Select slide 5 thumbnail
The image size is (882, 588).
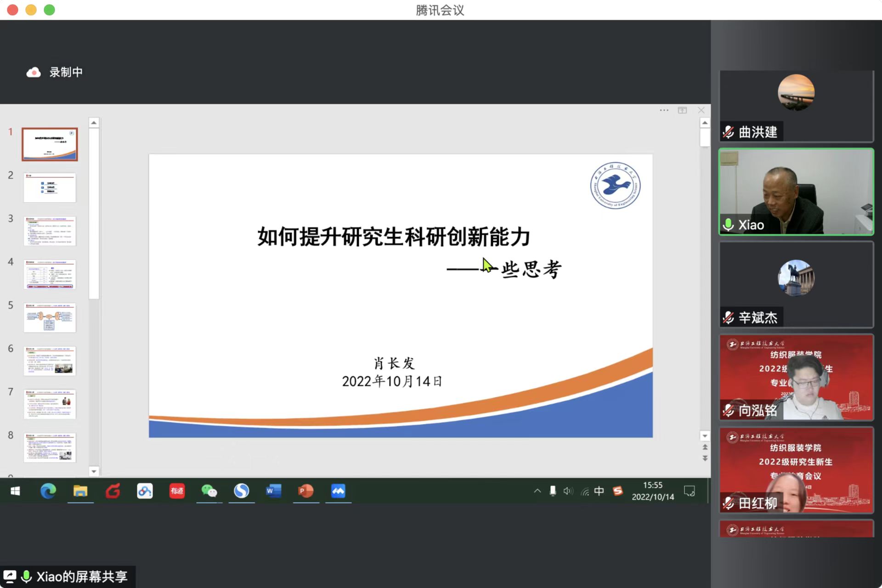(50, 317)
